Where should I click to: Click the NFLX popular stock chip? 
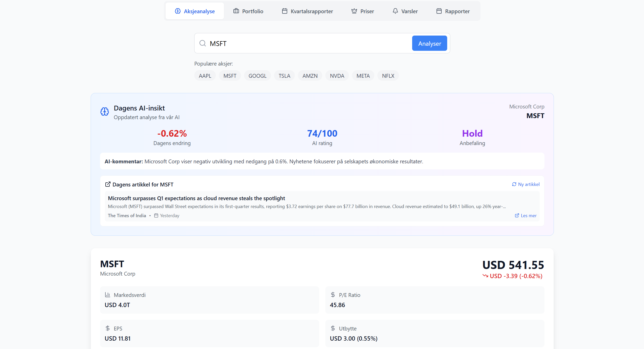coord(388,76)
